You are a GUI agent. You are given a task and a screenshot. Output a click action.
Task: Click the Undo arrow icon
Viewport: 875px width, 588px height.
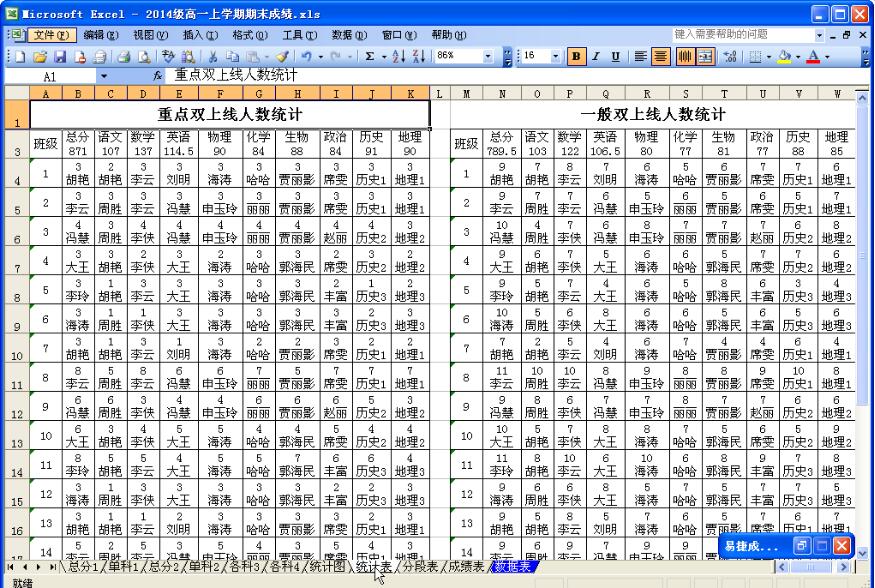(306, 56)
